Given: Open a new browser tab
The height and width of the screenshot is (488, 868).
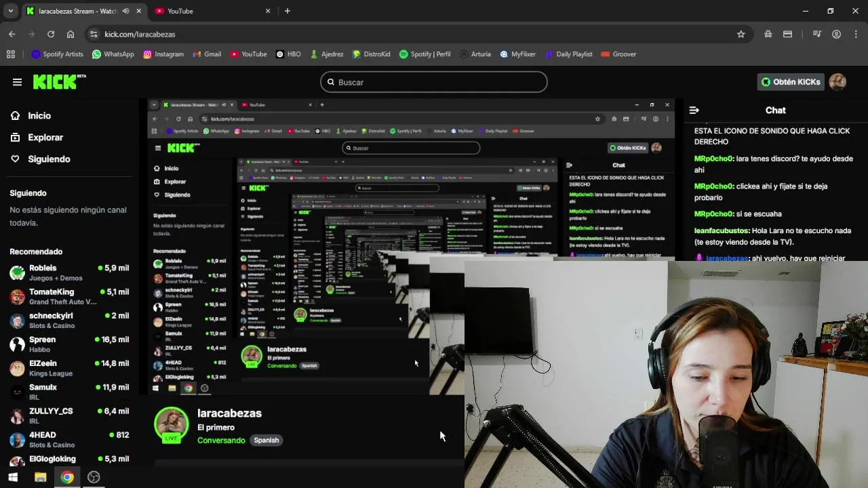Looking at the screenshot, I should click(x=288, y=11).
